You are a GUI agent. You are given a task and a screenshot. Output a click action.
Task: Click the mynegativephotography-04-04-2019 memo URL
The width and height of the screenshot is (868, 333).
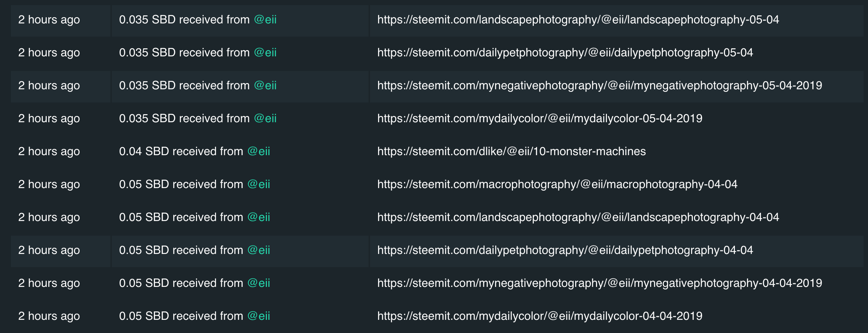pyautogui.click(x=600, y=283)
